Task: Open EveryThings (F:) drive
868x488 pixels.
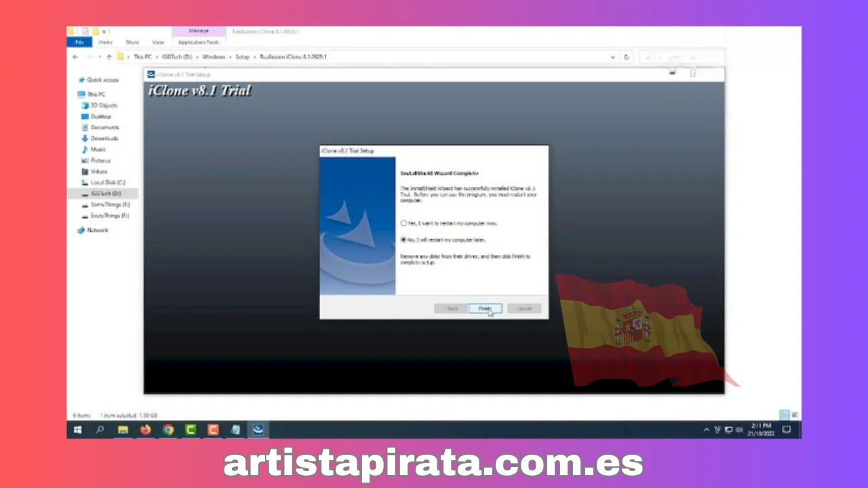Action: tap(106, 216)
